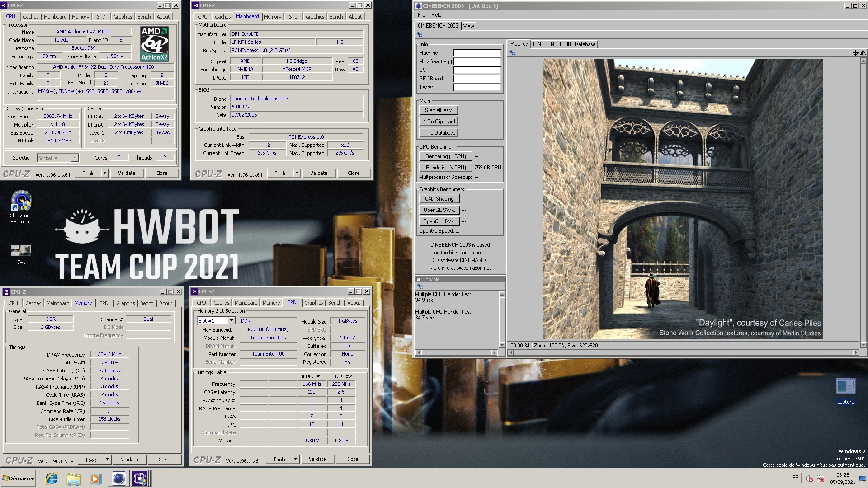Click the AMD Athlon 64 X2 logo
Screen dimensions: 868x488
coord(154,44)
